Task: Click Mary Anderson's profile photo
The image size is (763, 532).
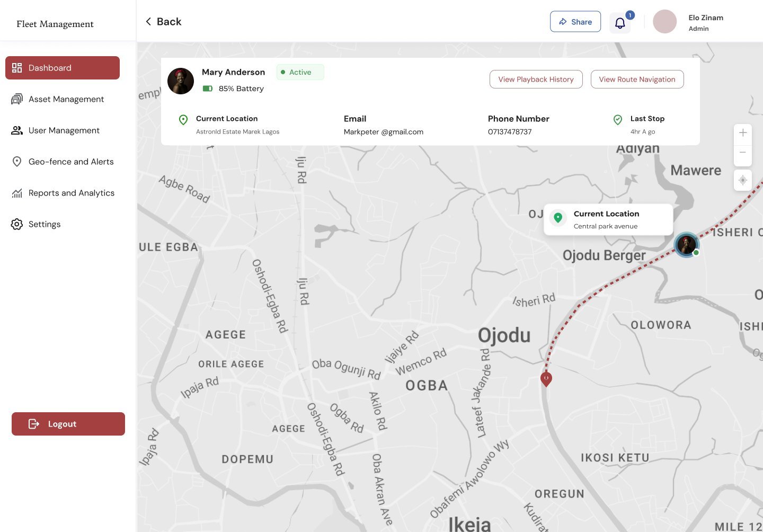Action: tap(181, 81)
